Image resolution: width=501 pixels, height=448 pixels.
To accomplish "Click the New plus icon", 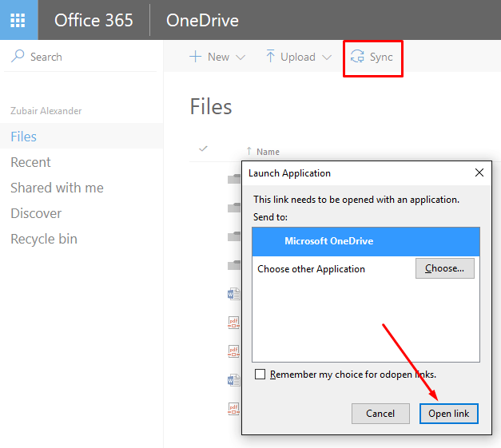I will coord(195,57).
